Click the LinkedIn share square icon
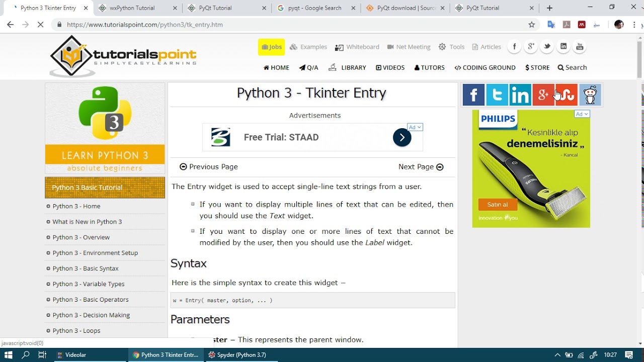The width and height of the screenshot is (644, 362). [x=520, y=95]
